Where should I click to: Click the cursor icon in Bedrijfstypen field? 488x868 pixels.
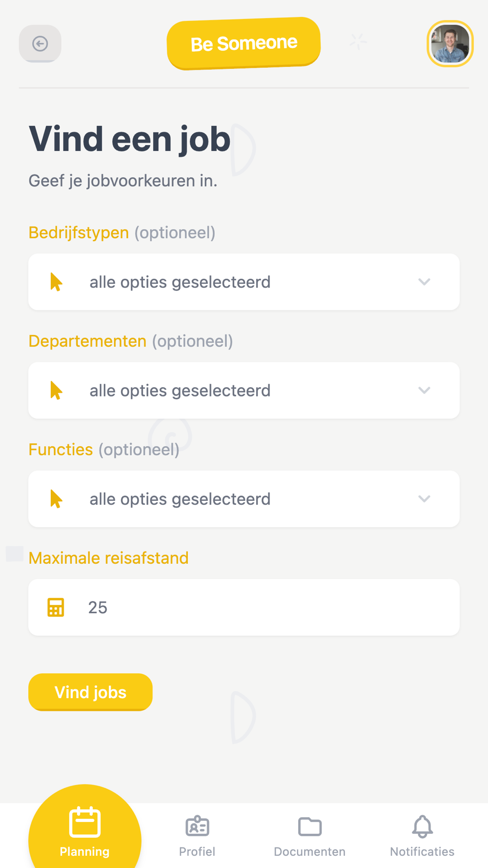click(56, 282)
